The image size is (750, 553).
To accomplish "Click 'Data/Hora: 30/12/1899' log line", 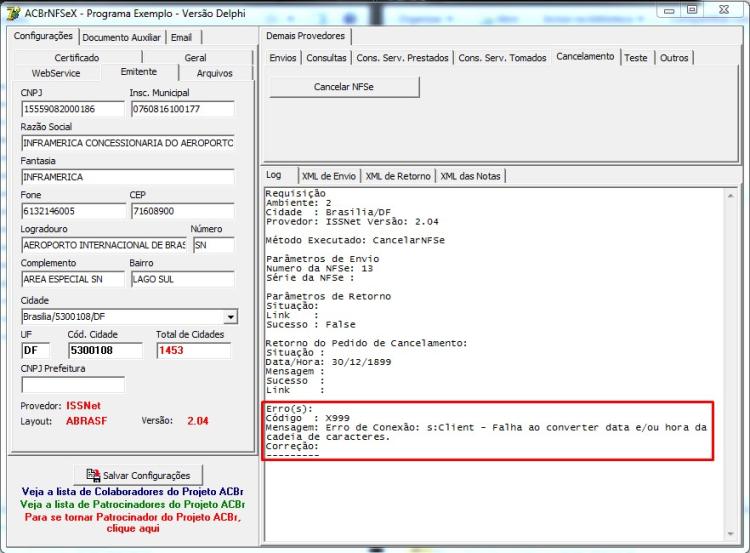I will point(328,362).
